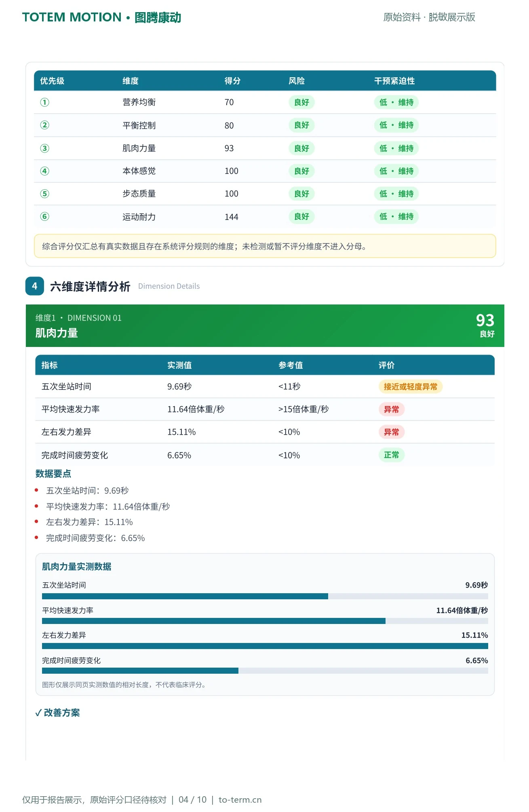Click the TOTEM MOTION 图腾康动 header title
The height and width of the screenshot is (812, 529).
click(x=101, y=17)
